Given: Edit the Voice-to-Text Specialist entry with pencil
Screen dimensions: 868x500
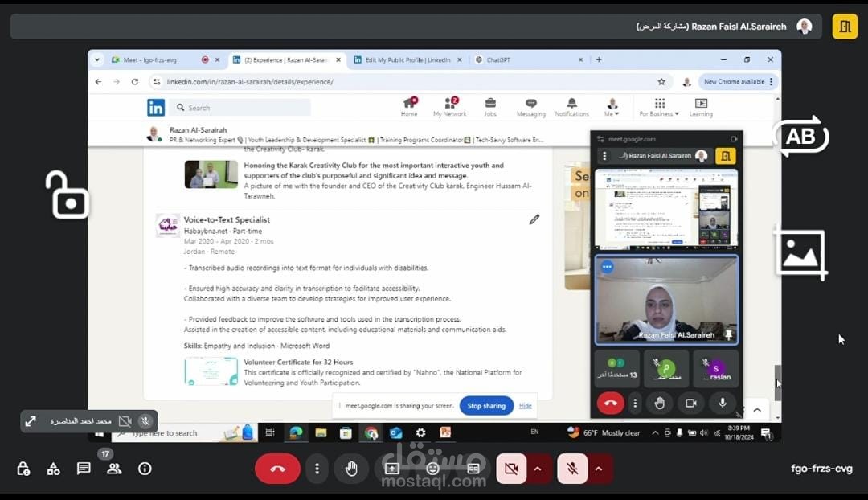Looking at the screenshot, I should click(x=534, y=219).
